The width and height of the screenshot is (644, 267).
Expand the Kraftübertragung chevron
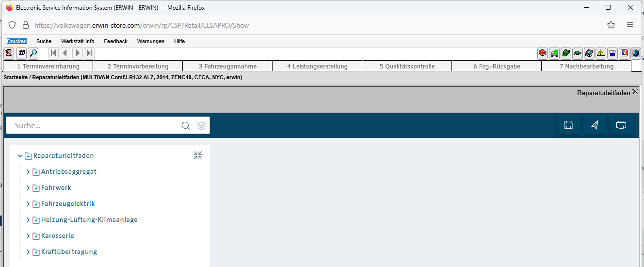(x=28, y=252)
